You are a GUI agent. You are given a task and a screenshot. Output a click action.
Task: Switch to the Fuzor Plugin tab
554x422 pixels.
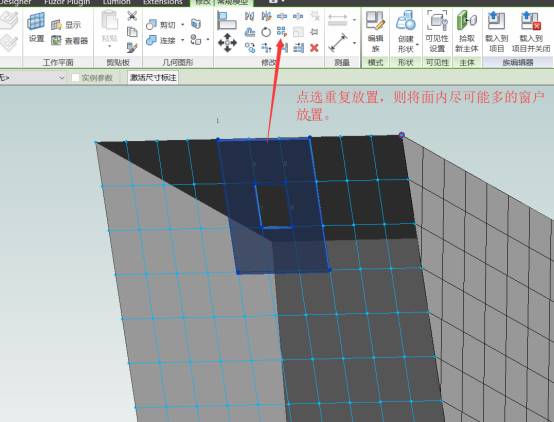point(67,2)
